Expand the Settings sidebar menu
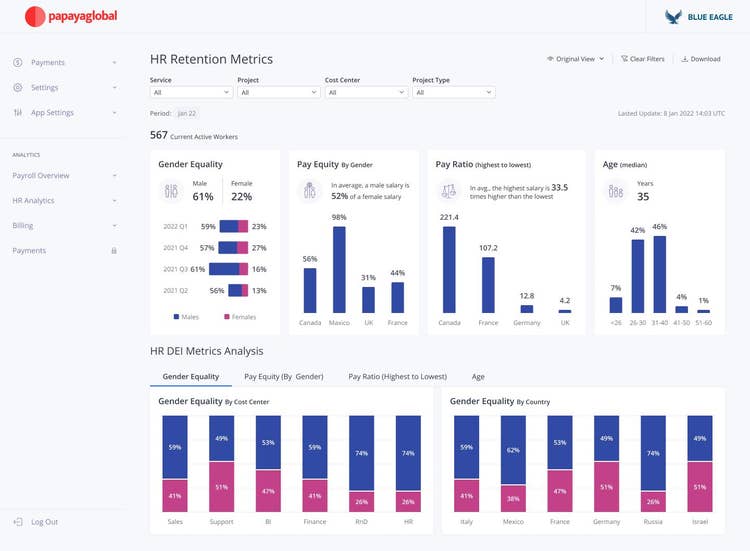The image size is (750, 551). (114, 88)
